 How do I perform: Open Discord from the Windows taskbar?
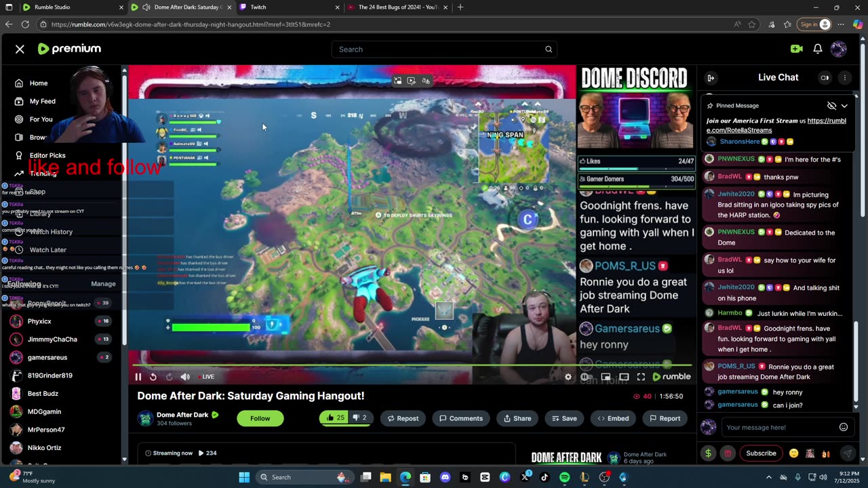click(445, 477)
